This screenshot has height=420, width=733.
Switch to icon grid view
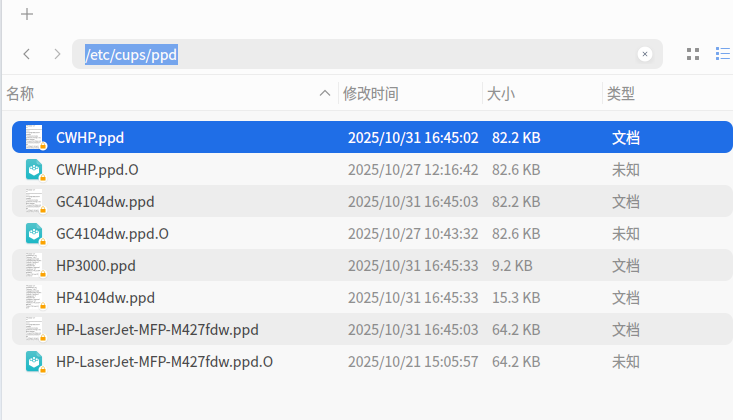693,54
